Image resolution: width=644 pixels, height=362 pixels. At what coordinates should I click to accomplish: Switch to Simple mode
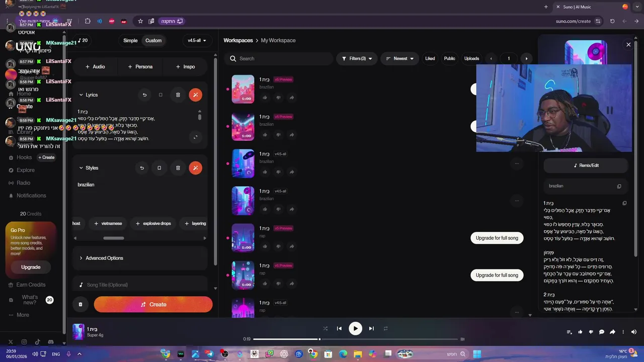[130, 40]
